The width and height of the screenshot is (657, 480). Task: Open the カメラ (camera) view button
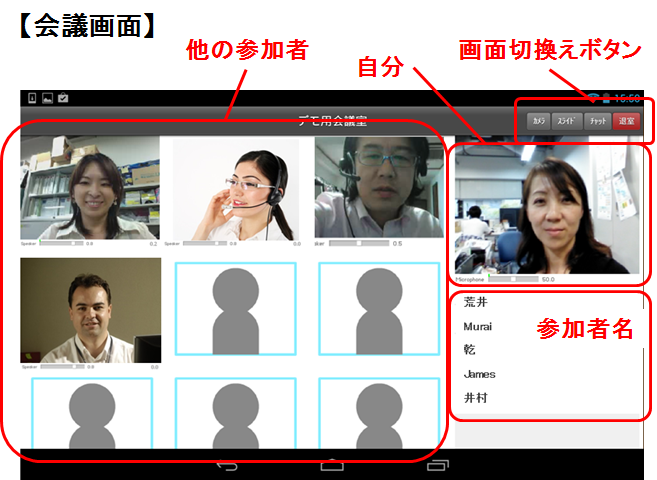[538, 121]
